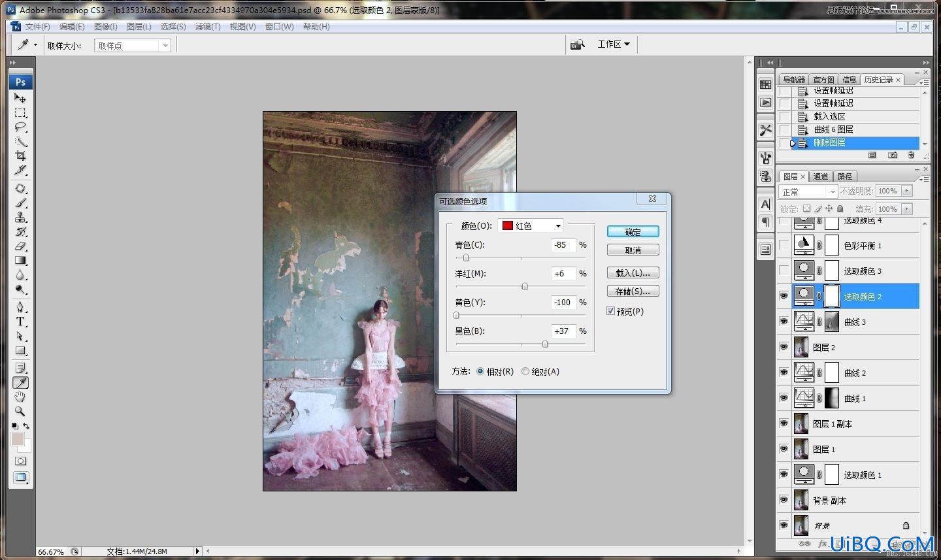This screenshot has width=941, height=560.
Task: Select the Dodge tool
Action: 20,289
